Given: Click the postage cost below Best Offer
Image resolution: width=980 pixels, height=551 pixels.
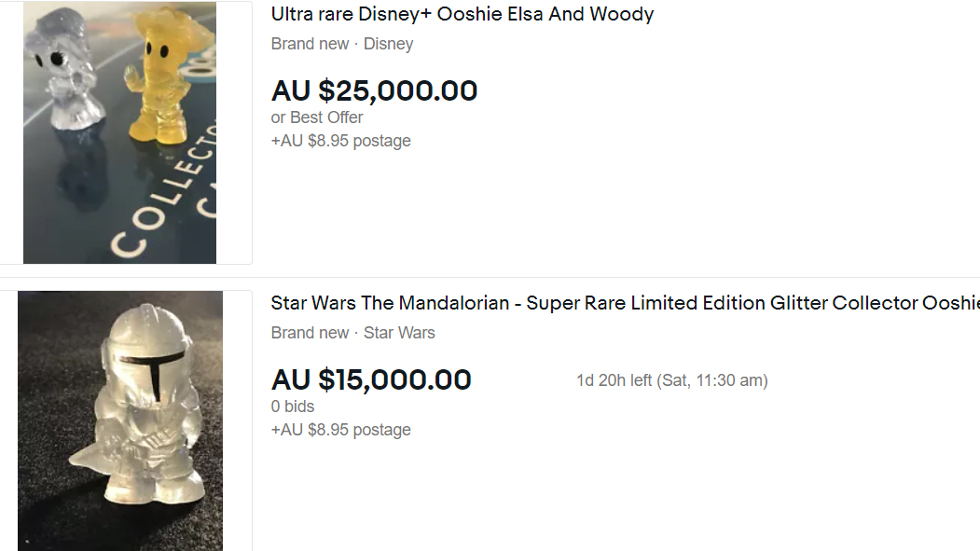Looking at the screenshot, I should point(340,141).
